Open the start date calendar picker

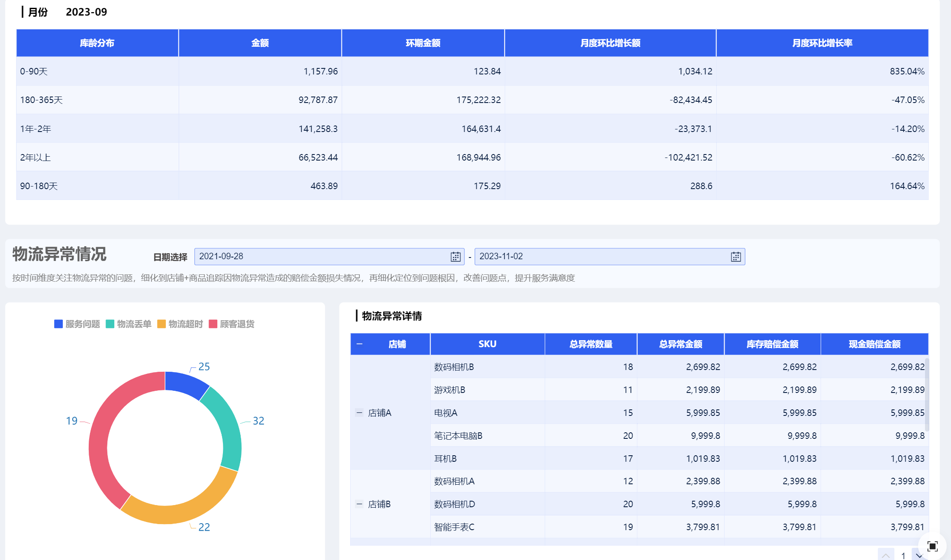click(455, 257)
